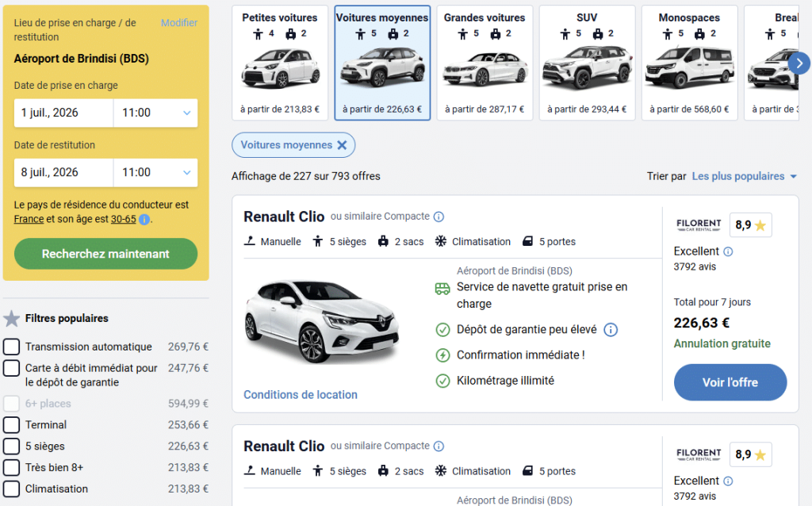Check the Très bien 8+ filter
The width and height of the screenshot is (812, 506).
11,468
